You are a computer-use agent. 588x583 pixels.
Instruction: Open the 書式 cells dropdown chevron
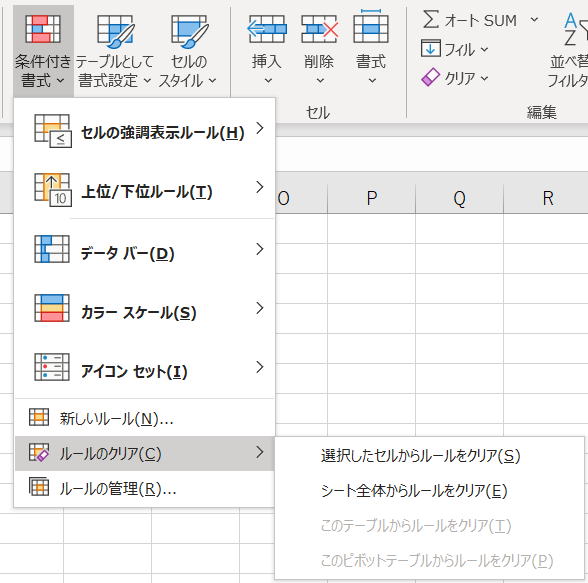[372, 80]
